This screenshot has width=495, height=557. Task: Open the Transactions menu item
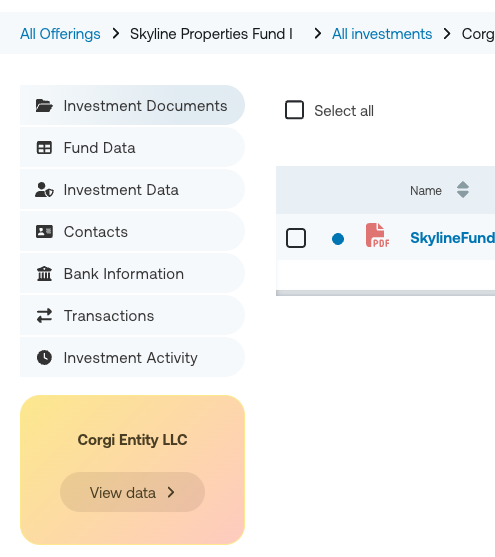[x=132, y=315]
